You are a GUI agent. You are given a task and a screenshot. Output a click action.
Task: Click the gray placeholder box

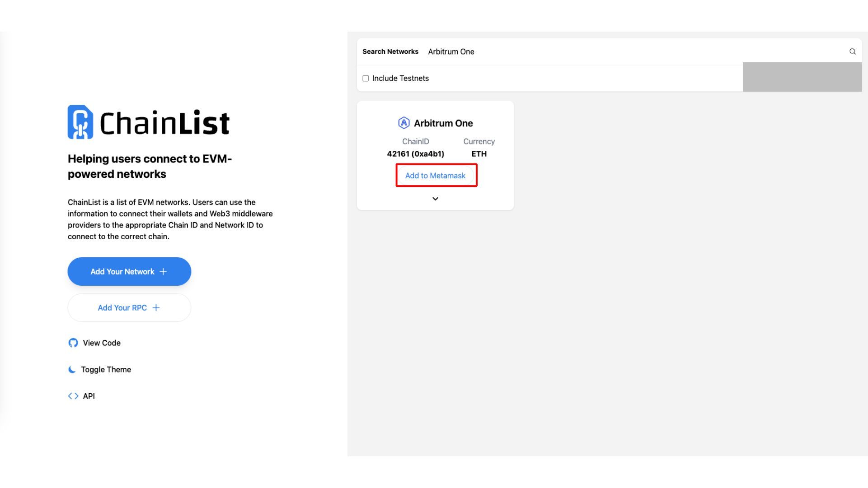click(x=802, y=77)
